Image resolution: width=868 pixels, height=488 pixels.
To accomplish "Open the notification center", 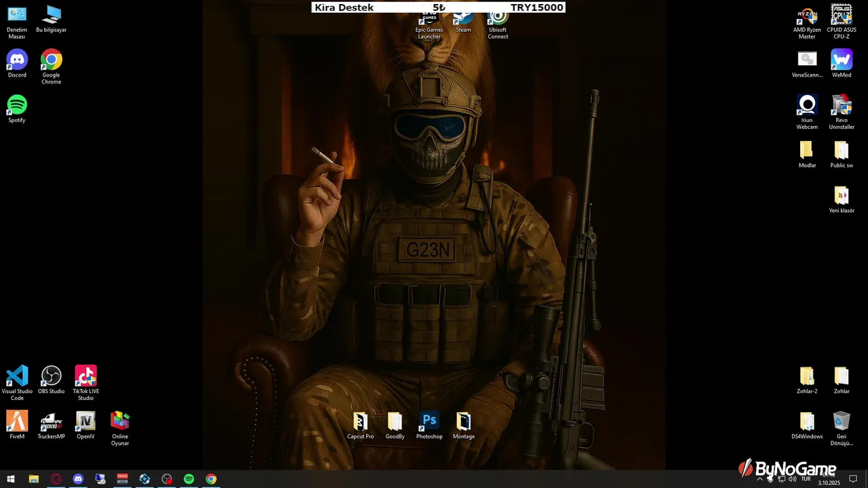I will point(853,479).
